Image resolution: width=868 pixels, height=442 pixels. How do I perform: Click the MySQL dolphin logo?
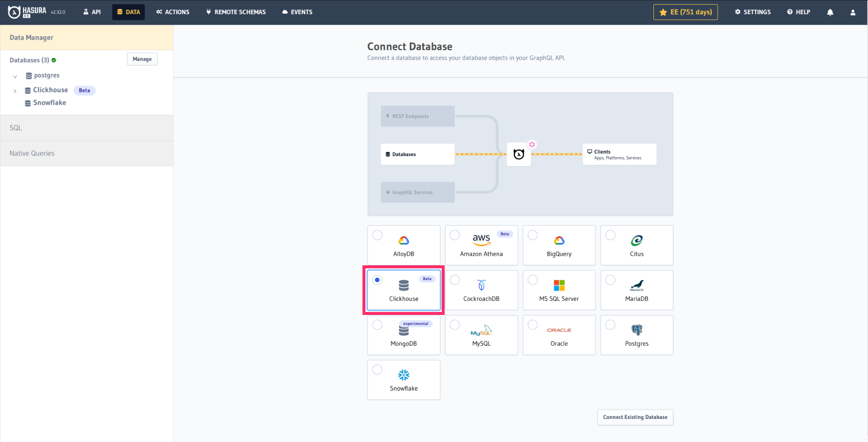481,330
